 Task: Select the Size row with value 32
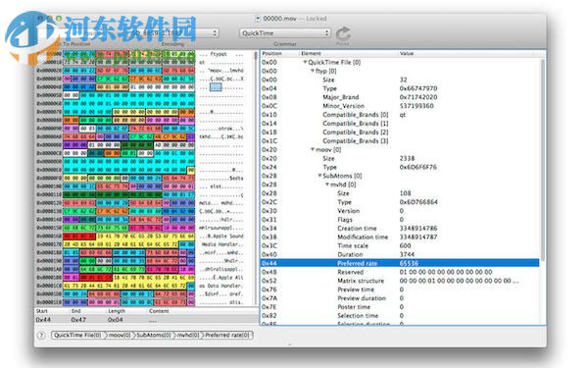(x=400, y=79)
